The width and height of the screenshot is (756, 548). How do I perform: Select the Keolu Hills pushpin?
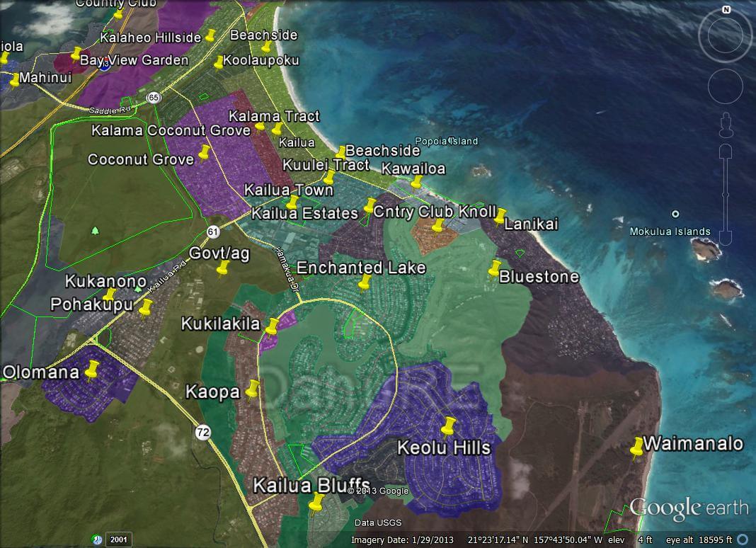click(x=448, y=426)
